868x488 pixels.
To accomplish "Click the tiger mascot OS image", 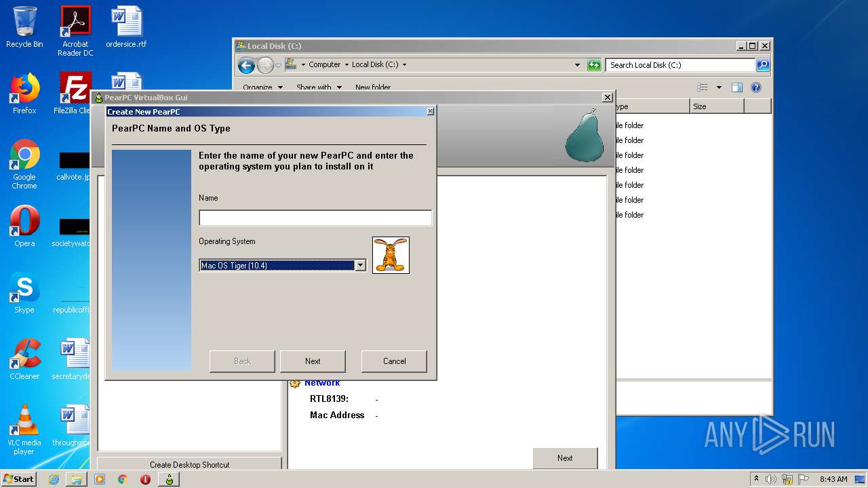I will (391, 255).
